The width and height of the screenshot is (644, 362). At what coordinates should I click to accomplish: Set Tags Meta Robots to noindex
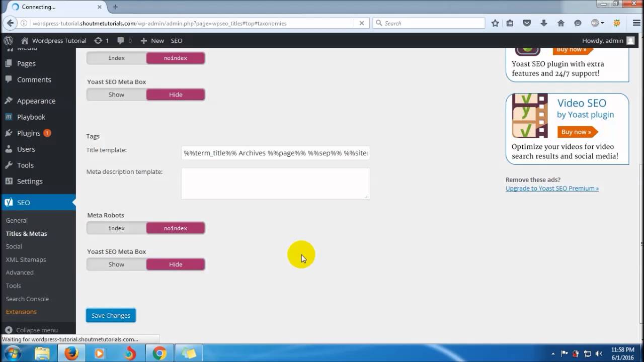coord(176,228)
